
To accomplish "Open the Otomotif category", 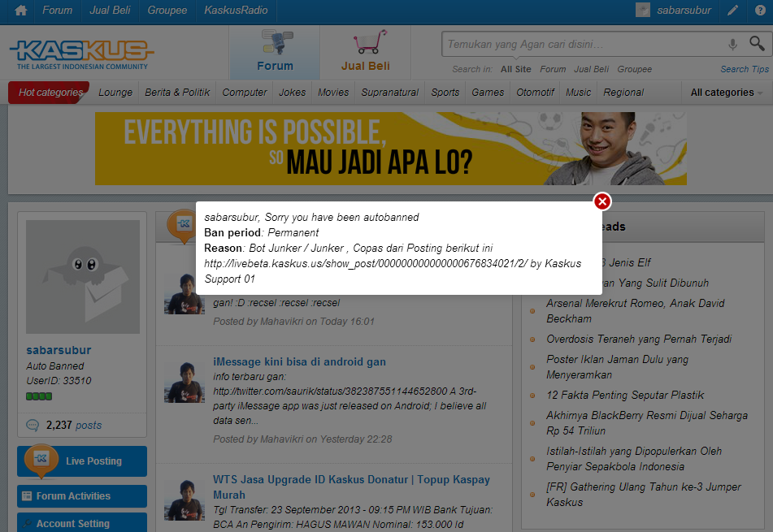I will coord(535,93).
